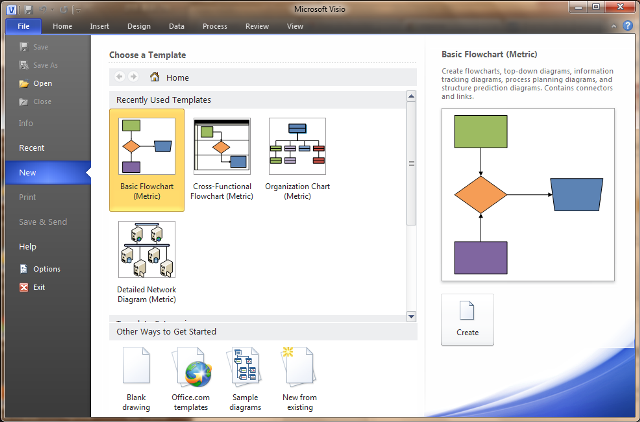Viewport: 640px width, 422px height.
Task: Open the File tab
Action: [23, 26]
